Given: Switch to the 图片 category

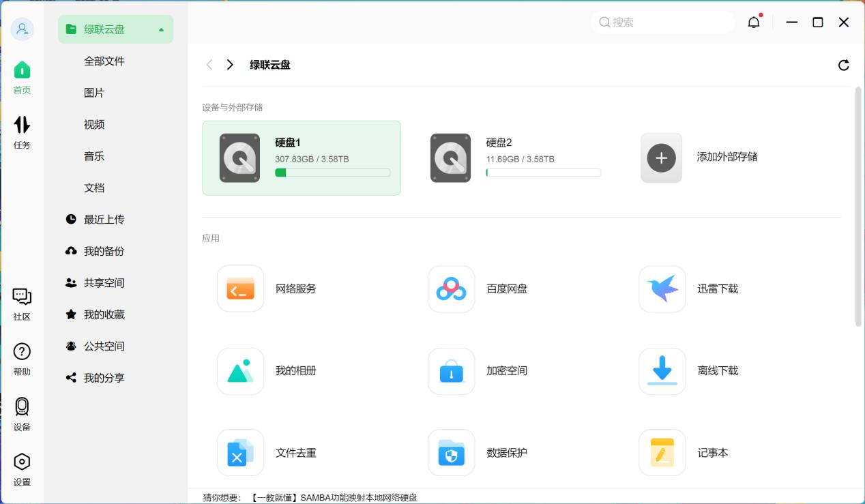Looking at the screenshot, I should tap(94, 93).
